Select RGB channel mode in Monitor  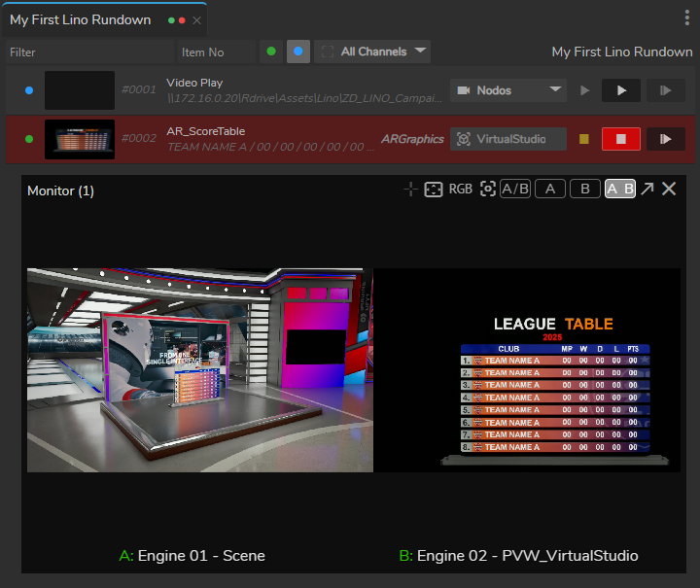point(461,190)
